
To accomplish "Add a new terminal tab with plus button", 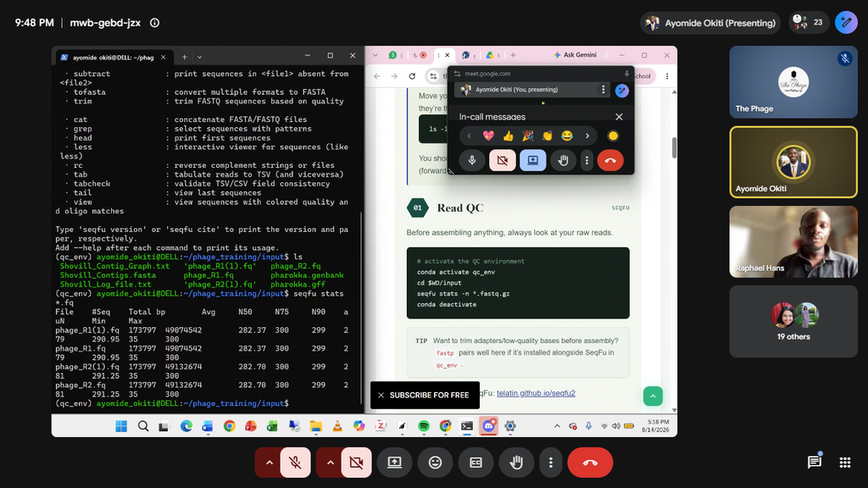I will (x=184, y=57).
